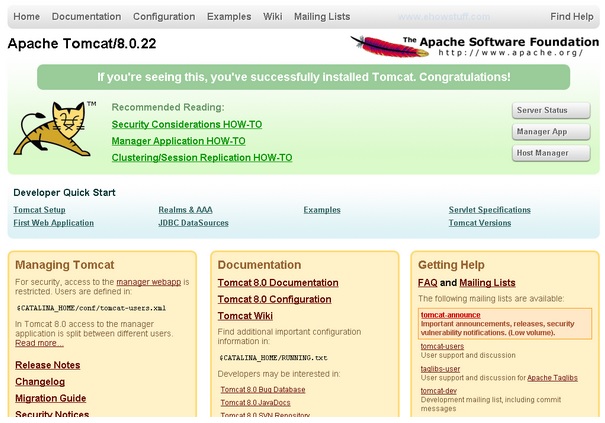Open the Wiki nav item
Screen dimensions: 605x423
tap(272, 17)
